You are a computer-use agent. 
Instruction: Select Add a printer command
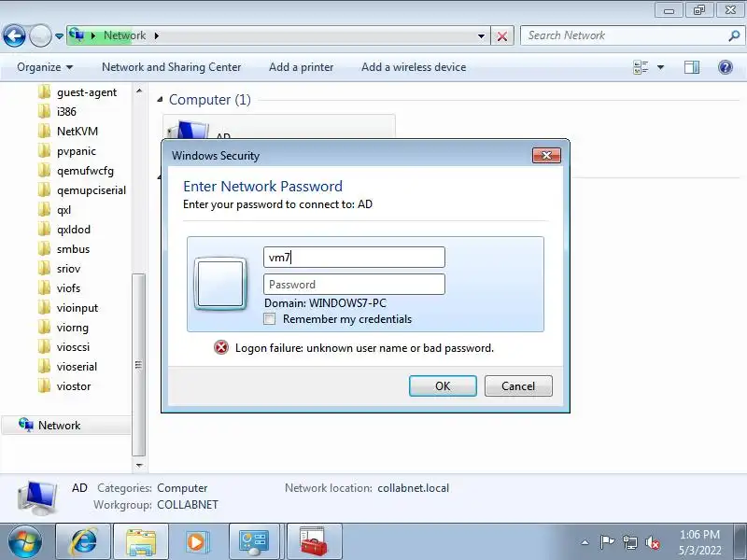coord(301,67)
